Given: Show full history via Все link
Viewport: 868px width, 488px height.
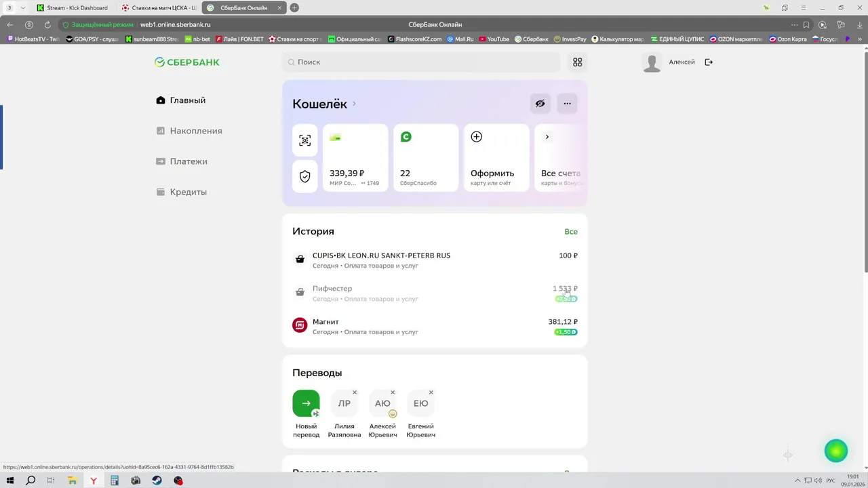Looking at the screenshot, I should pos(571,232).
